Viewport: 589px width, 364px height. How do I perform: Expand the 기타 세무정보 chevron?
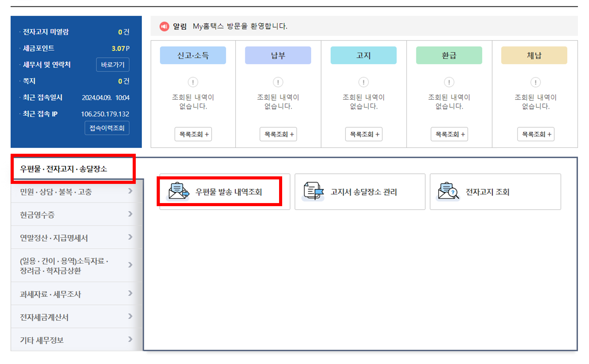130,339
